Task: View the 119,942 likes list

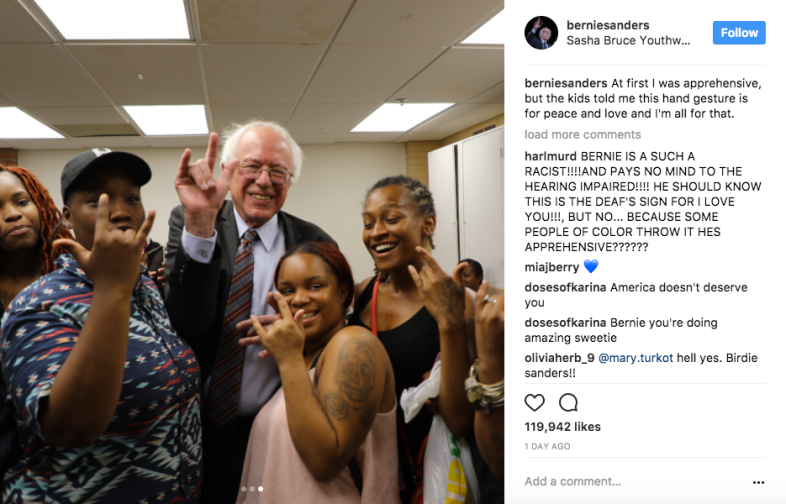Action: [562, 427]
